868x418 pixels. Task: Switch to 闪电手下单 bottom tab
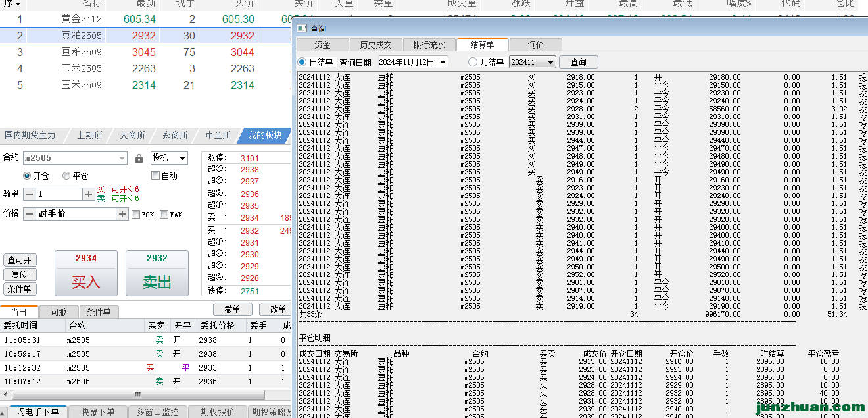point(38,412)
